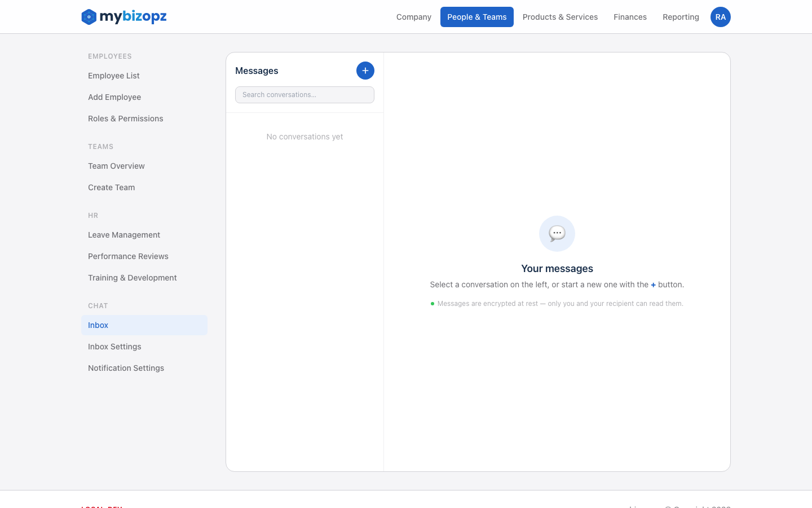812x508 pixels.
Task: Select Company in the top navigation
Action: coord(413,17)
